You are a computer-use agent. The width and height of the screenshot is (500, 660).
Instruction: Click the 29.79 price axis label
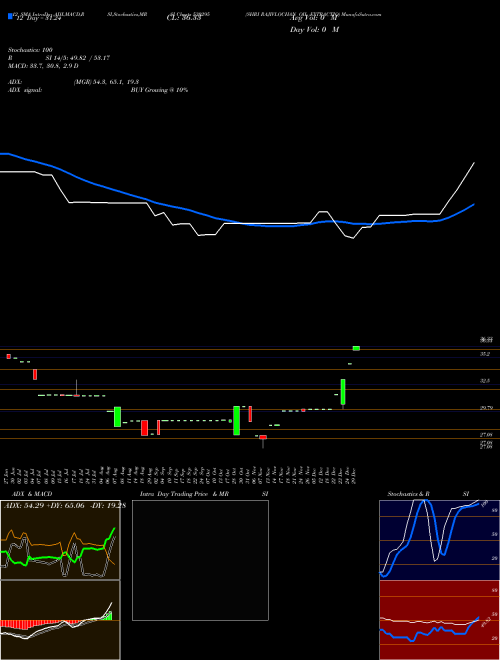pos(486,408)
